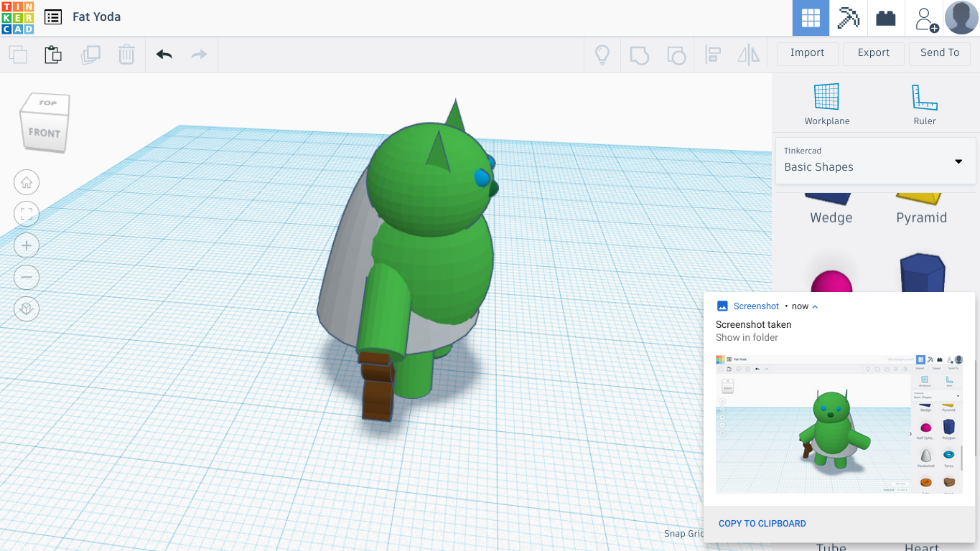Zoom in with the plus button
This screenshot has width=980, height=551.
27,245
